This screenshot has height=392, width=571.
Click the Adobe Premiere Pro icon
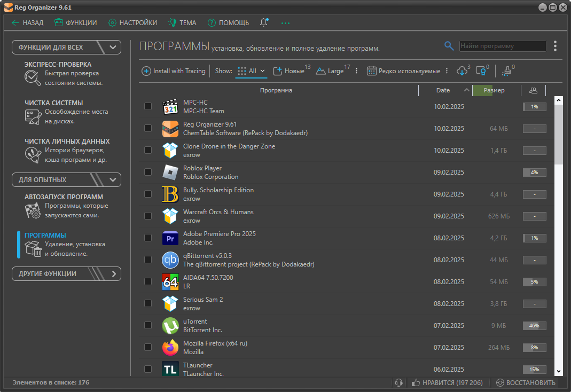[x=170, y=238]
